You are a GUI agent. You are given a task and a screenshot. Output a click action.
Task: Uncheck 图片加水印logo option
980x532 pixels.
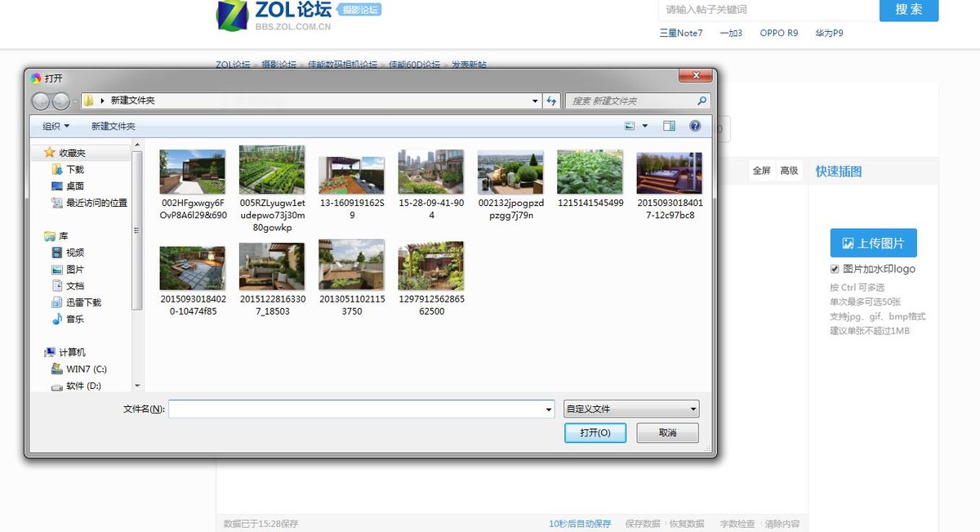click(835, 269)
